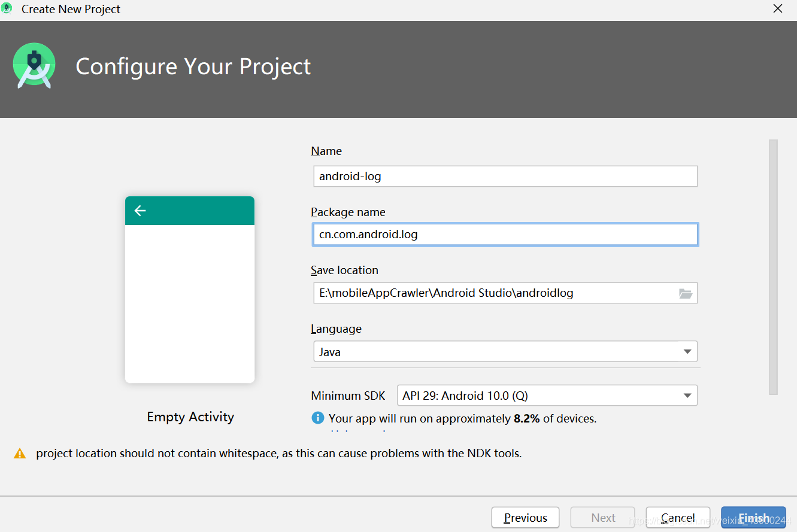Click the Package name input field
797x532 pixels.
point(505,235)
